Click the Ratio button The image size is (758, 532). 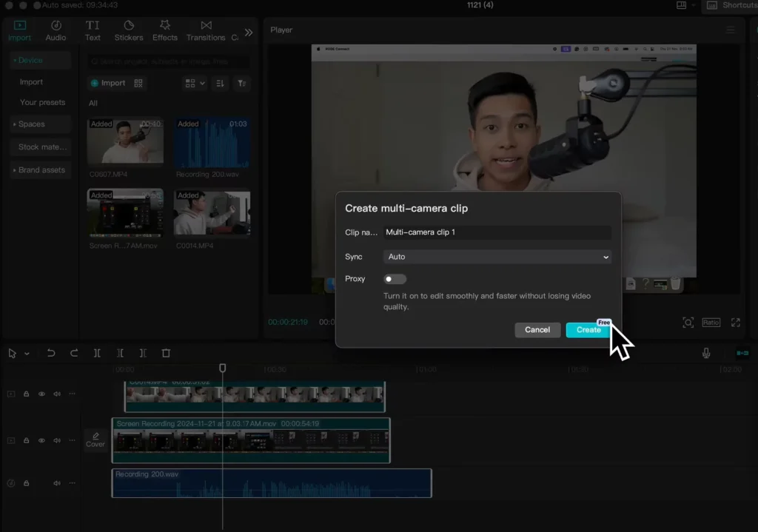coord(711,323)
